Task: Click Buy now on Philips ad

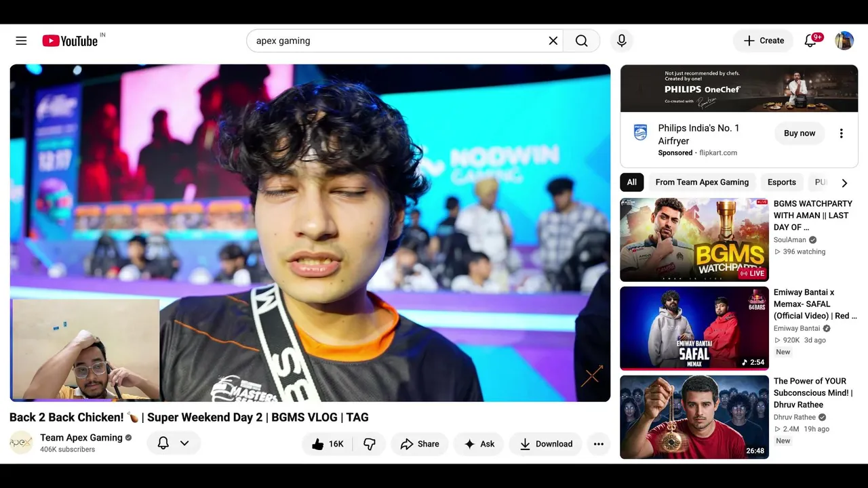Action: click(800, 134)
